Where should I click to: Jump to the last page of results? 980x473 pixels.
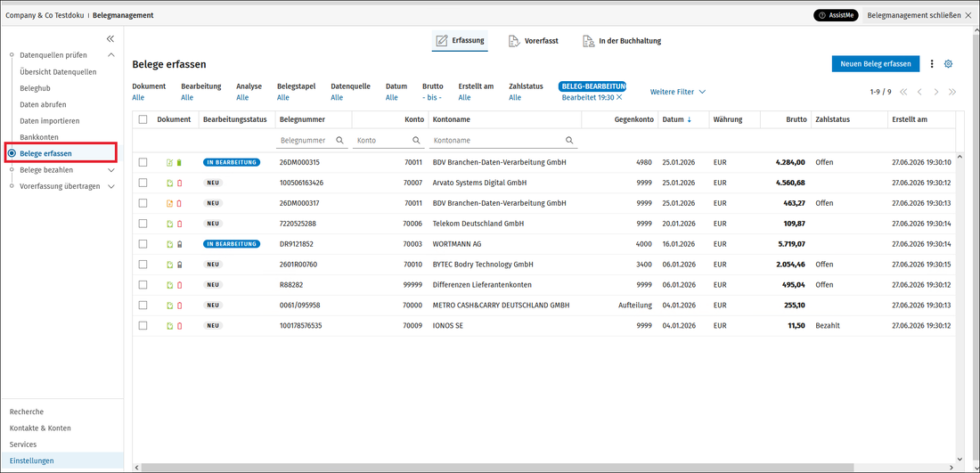(951, 92)
